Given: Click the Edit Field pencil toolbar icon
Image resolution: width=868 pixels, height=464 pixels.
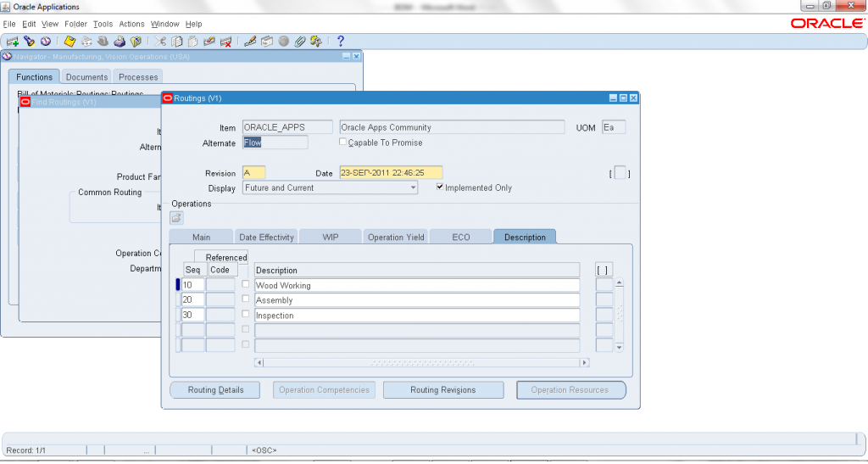Looking at the screenshot, I should pos(250,42).
